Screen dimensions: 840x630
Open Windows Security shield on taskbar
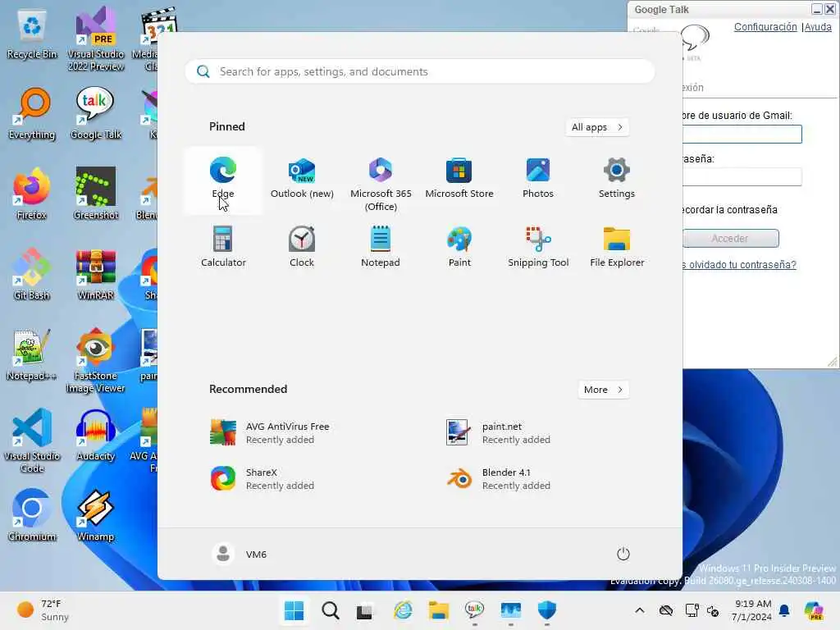[546, 610]
